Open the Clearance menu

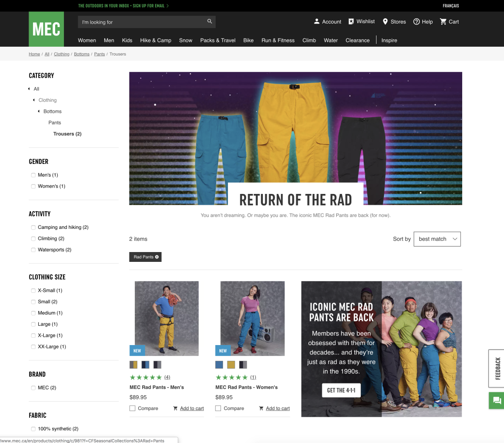coord(357,40)
